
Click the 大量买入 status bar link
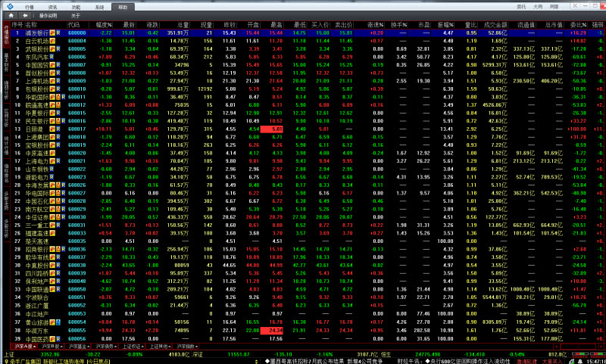point(552,362)
